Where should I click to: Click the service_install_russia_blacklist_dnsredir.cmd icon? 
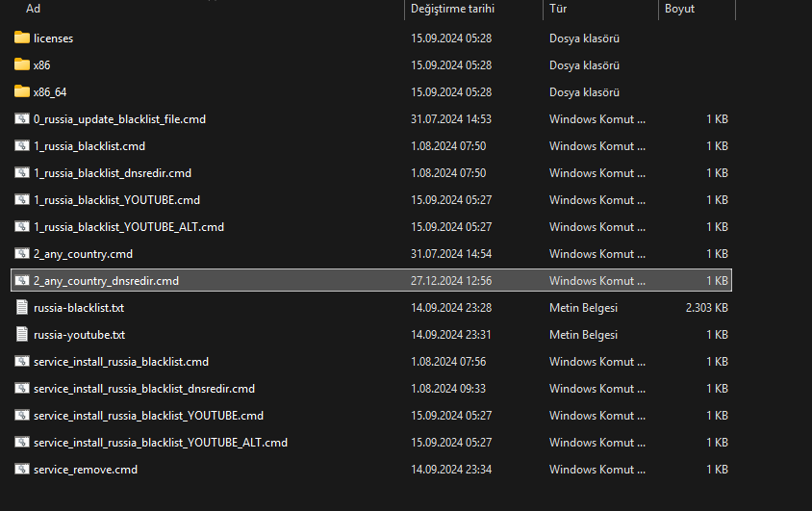tap(22, 389)
